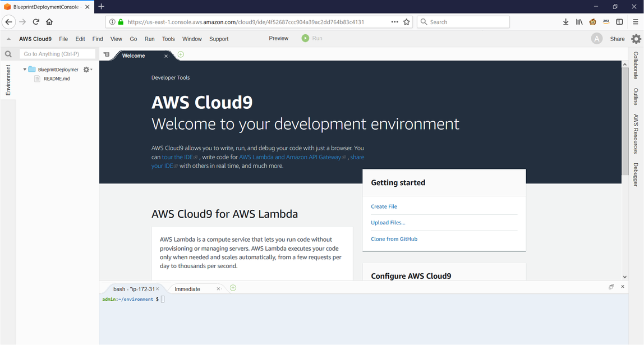Viewport: 644px width, 345px height.
Task: Switch to the bash terminal tab
Action: (134, 289)
